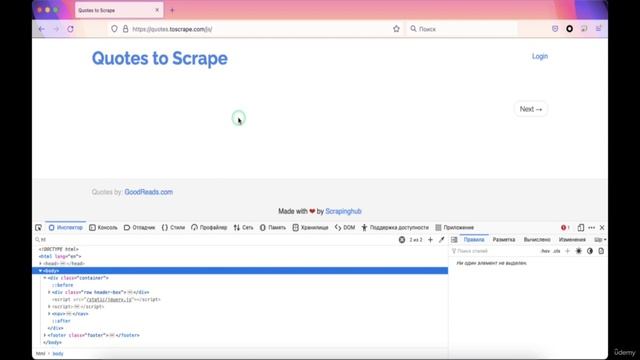The height and width of the screenshot is (360, 640).
Task: Open the Quotes to Scrape title link
Action: click(x=160, y=58)
